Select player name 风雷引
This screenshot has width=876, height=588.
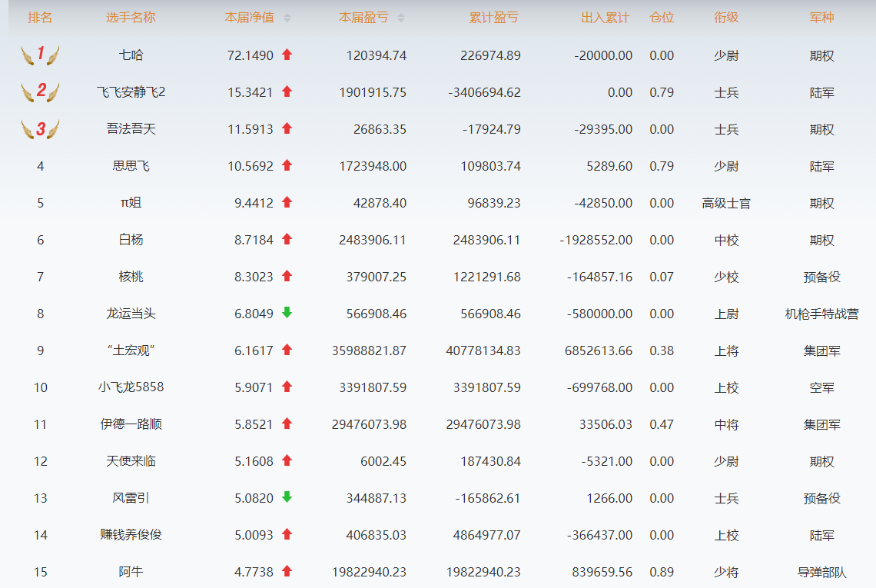[x=131, y=497]
